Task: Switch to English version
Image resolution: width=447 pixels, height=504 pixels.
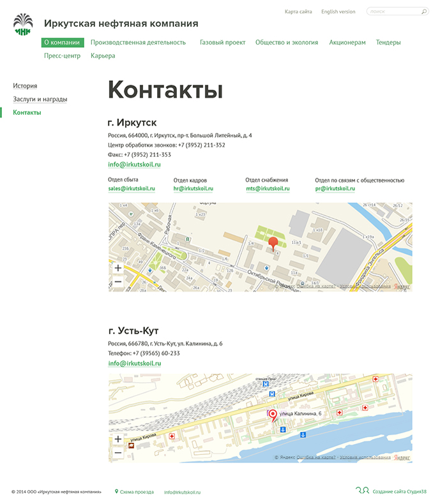Action: click(x=338, y=11)
